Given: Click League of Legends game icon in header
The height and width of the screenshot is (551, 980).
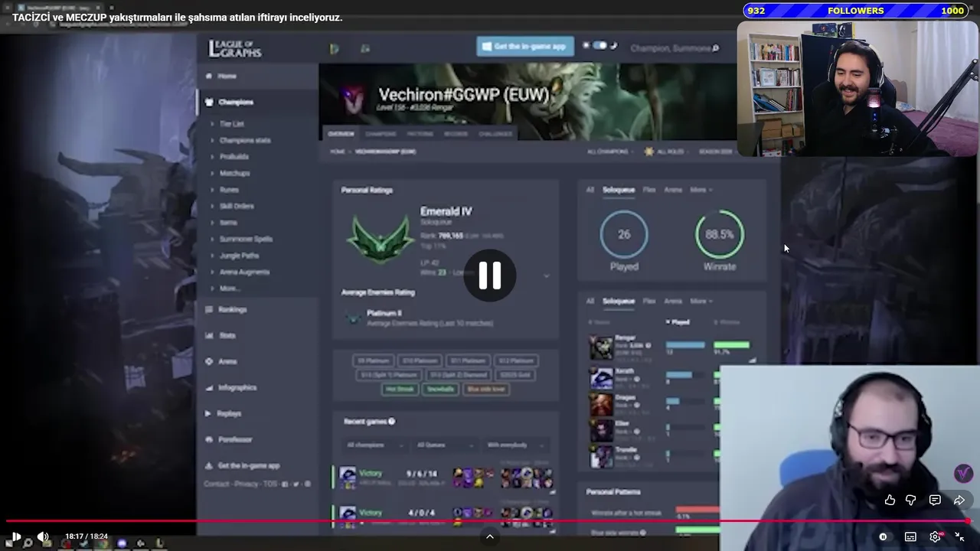Looking at the screenshot, I should pos(334,49).
